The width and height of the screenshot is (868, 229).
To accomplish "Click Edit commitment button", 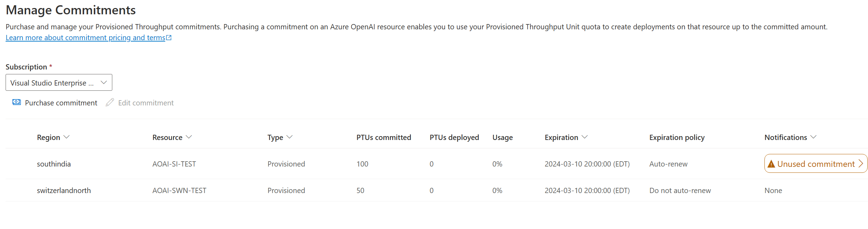I will click(139, 103).
